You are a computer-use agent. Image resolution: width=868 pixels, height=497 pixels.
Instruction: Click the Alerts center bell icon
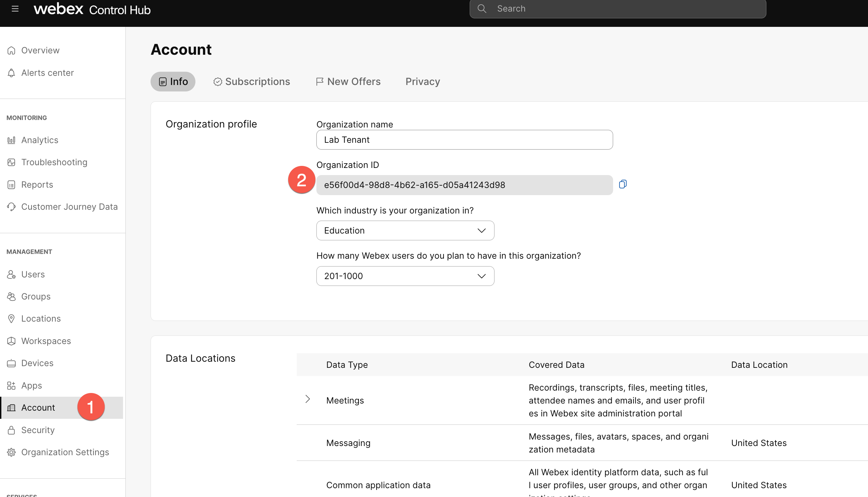click(x=11, y=73)
